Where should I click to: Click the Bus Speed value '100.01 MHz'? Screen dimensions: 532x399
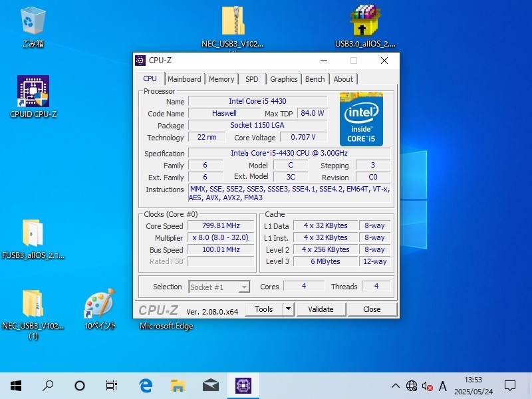pyautogui.click(x=221, y=249)
